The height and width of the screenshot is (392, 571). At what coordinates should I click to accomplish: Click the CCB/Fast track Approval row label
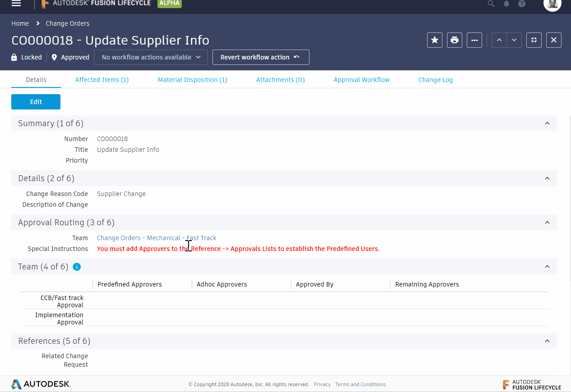pos(62,301)
